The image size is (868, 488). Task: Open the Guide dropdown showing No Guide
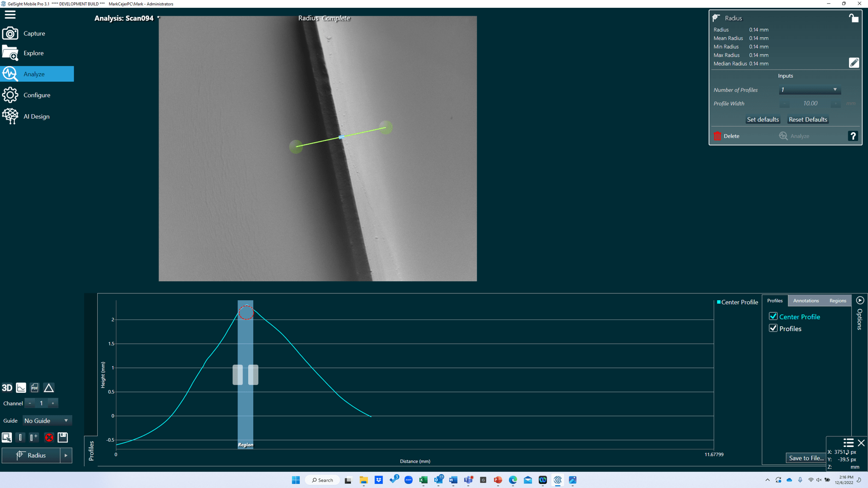[x=47, y=420]
